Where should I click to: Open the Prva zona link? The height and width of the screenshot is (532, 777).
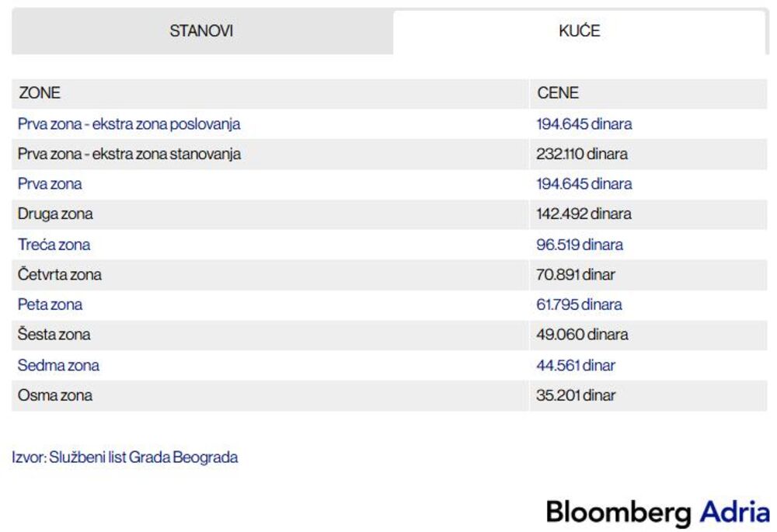click(50, 185)
